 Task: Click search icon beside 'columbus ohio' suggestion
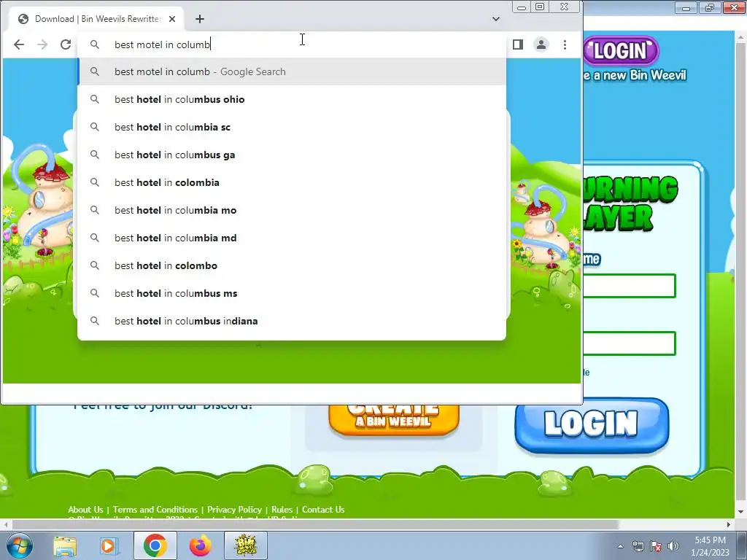tap(95, 99)
